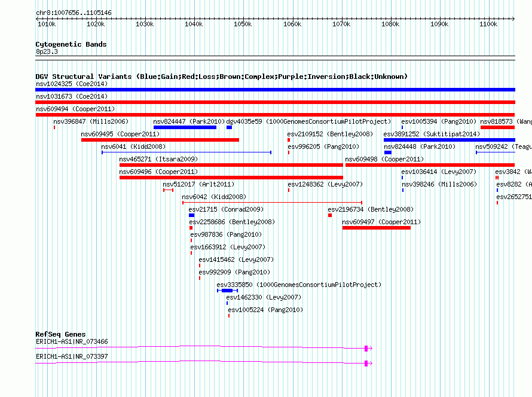This screenshot has width=532, height=397.
Task: Select the esv3891252 blue gain bar
Action: 450,140
